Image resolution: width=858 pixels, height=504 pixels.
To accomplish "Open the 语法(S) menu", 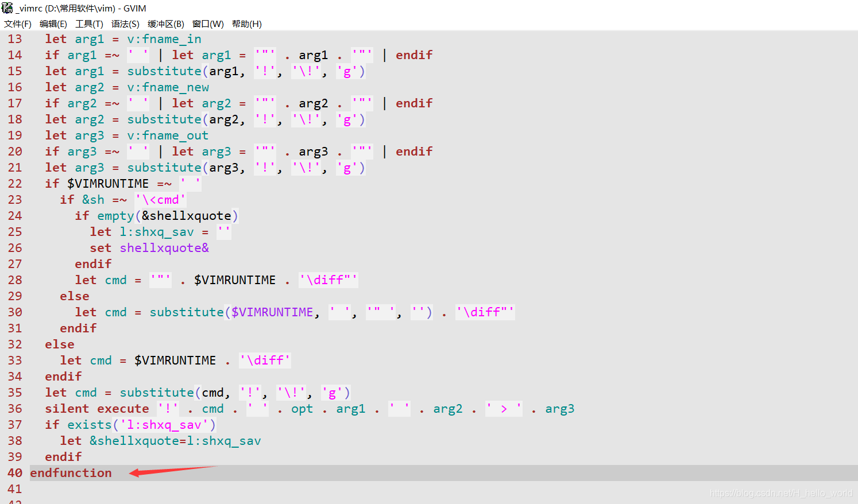I will click(125, 24).
